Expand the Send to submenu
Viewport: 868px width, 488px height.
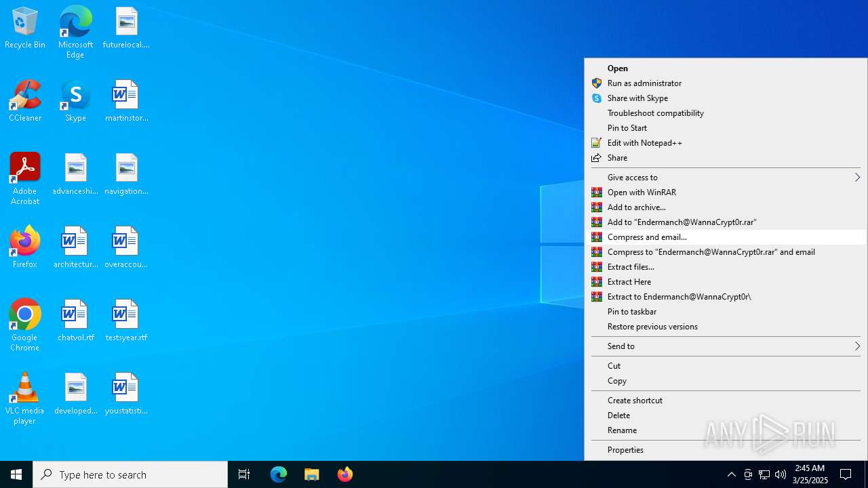(726, 346)
